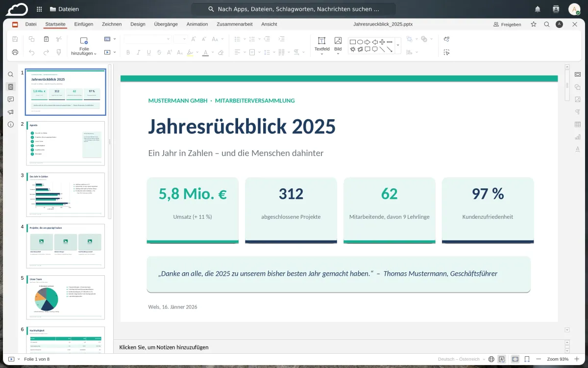Print the presentation via printer icon

click(x=15, y=52)
